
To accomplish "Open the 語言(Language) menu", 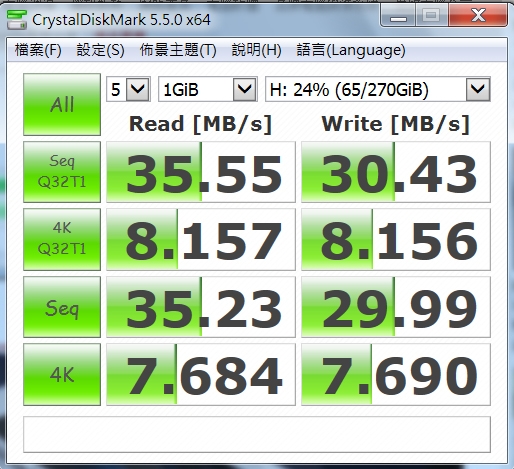I will pos(351,50).
